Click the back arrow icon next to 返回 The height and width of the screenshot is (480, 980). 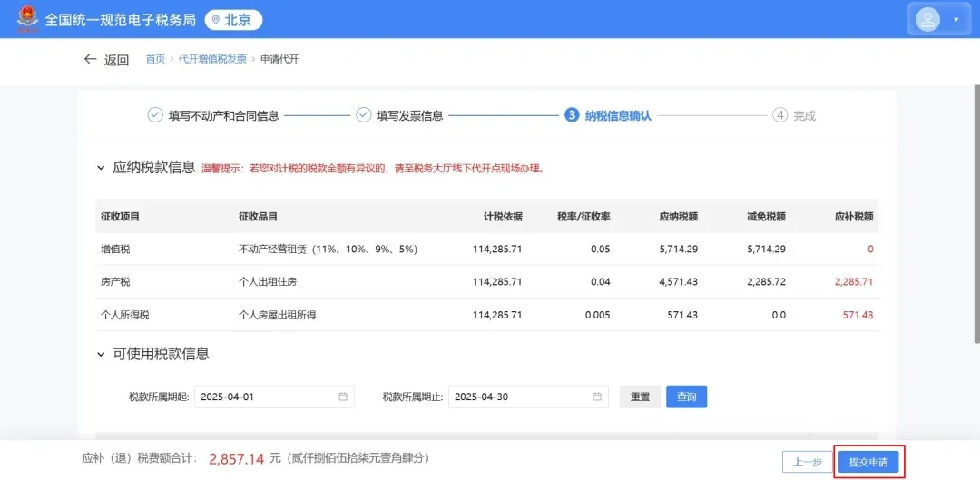point(90,59)
